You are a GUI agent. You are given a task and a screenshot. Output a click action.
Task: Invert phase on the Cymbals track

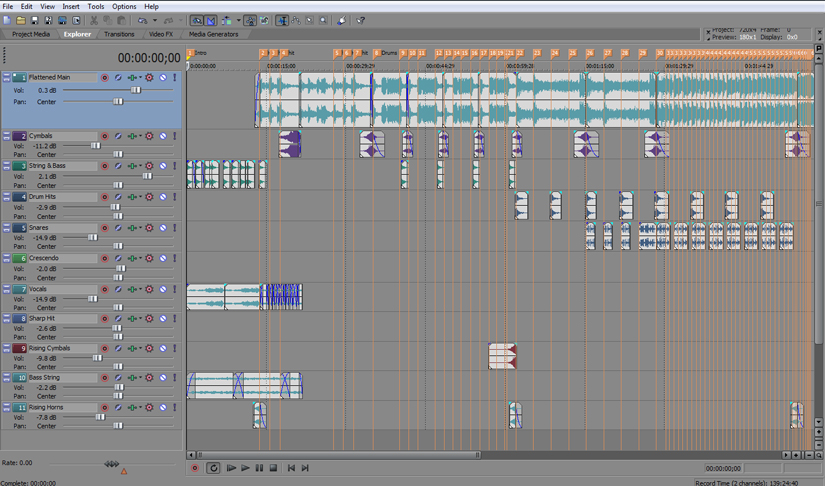118,136
